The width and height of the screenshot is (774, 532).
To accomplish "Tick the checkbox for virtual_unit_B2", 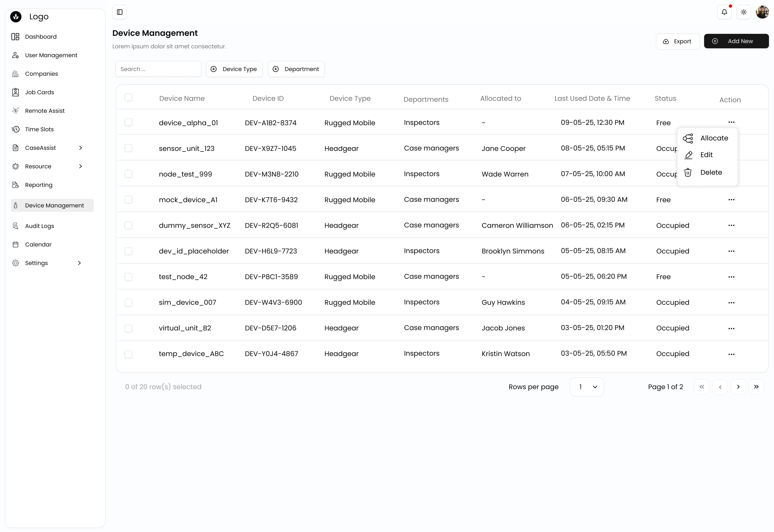I will [128, 328].
